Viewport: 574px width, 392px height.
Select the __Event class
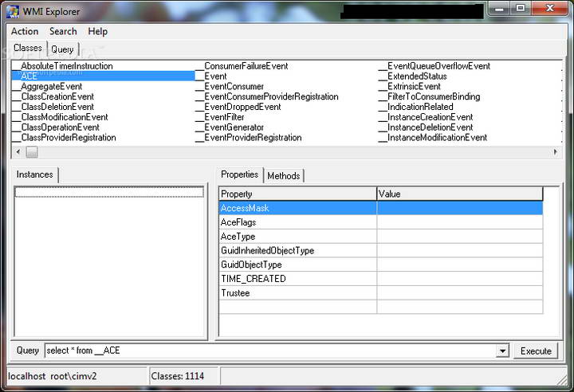point(211,76)
